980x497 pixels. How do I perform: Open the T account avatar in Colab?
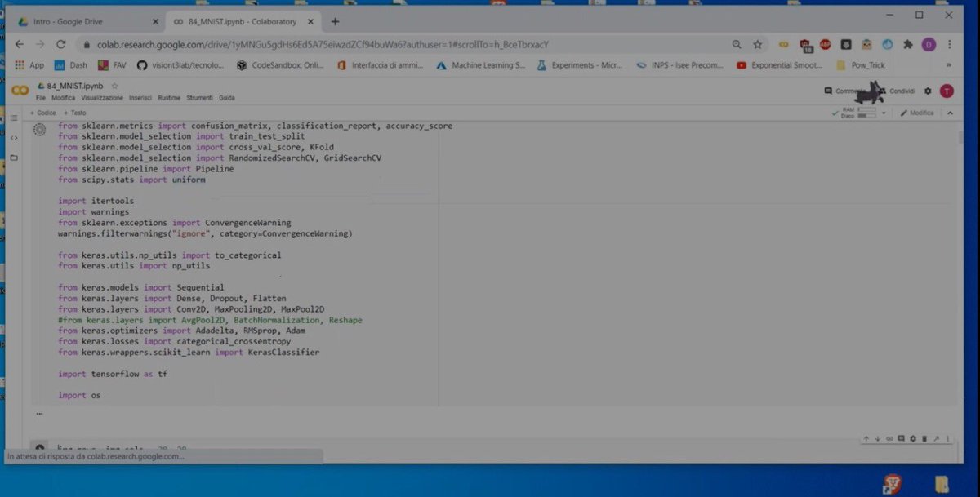pyautogui.click(x=947, y=91)
